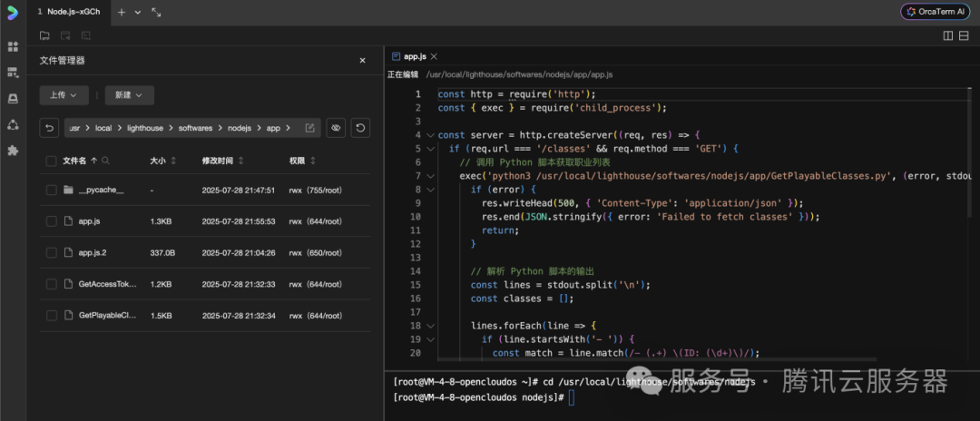The width and height of the screenshot is (980, 421).
Task: Open app.js.2 in the file list
Action: pyautogui.click(x=93, y=253)
